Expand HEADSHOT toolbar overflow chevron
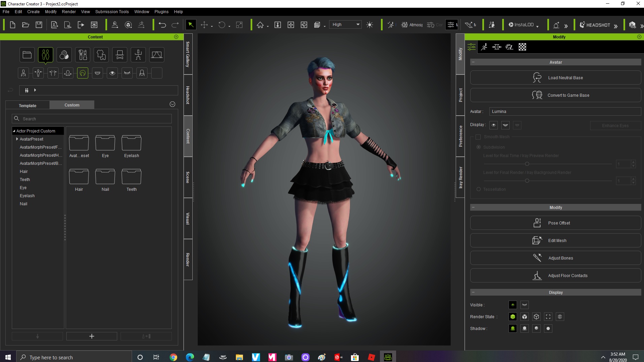The image size is (644, 362). [615, 26]
